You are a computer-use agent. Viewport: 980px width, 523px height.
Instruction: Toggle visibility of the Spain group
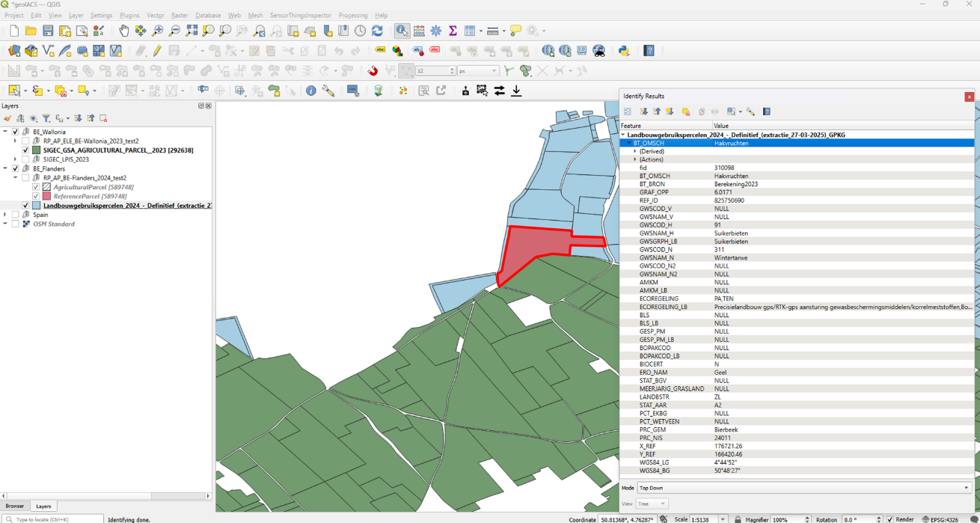pos(16,215)
